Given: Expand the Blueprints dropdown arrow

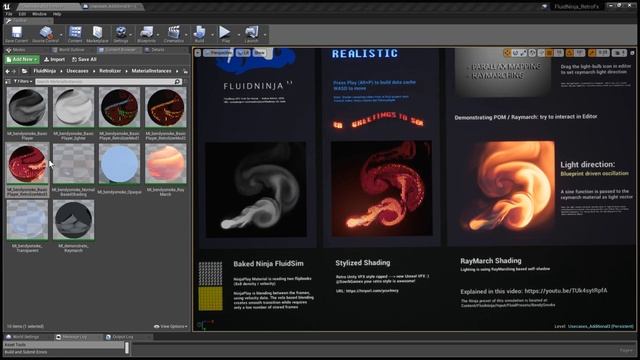Looking at the screenshot, I should pos(158,35).
